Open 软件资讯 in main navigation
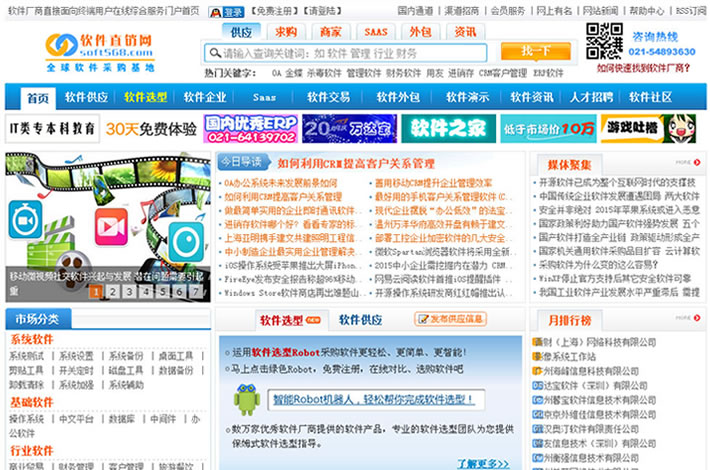Viewport: 710px width, 470px height. 532,97
